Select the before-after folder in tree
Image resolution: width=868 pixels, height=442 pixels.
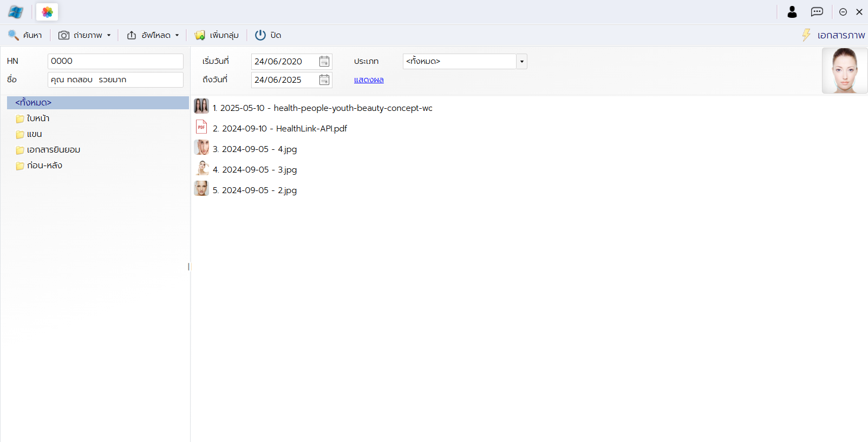point(44,166)
